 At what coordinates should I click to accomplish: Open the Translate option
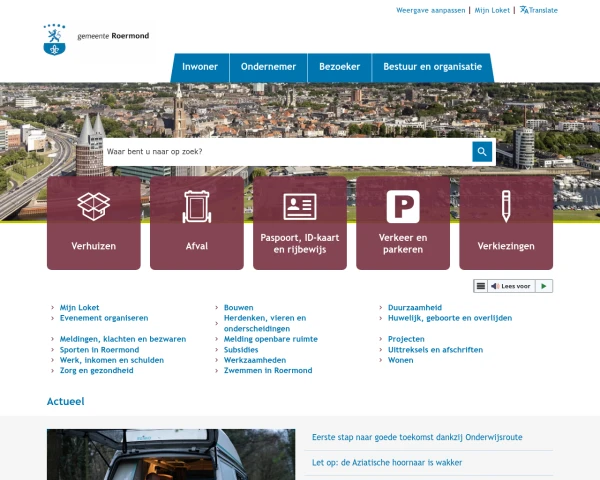pyautogui.click(x=539, y=10)
